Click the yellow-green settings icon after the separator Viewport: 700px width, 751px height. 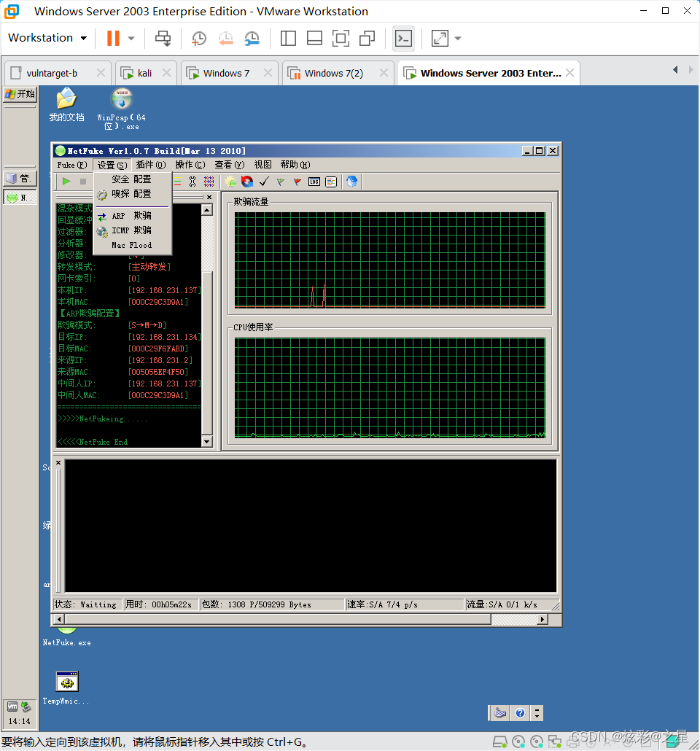(x=230, y=182)
